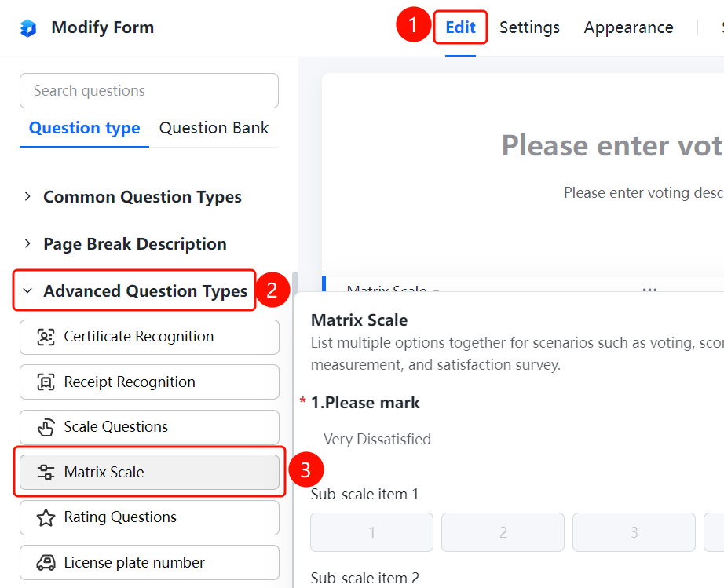Add a Rating Questions item
724x588 pixels.
pos(149,517)
